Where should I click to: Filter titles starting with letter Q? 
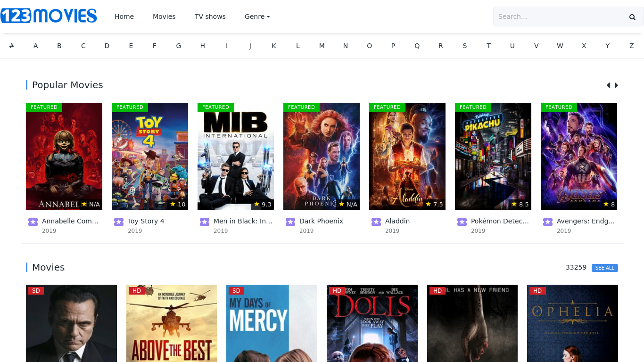click(x=417, y=46)
